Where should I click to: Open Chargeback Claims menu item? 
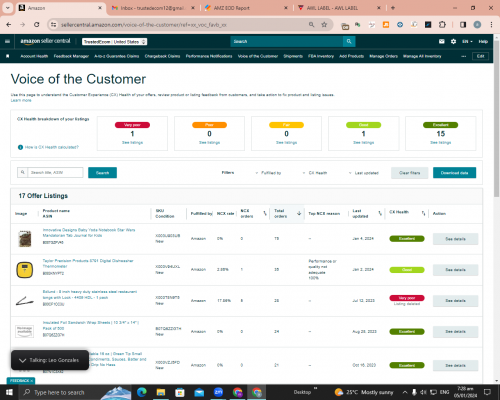(x=162, y=56)
